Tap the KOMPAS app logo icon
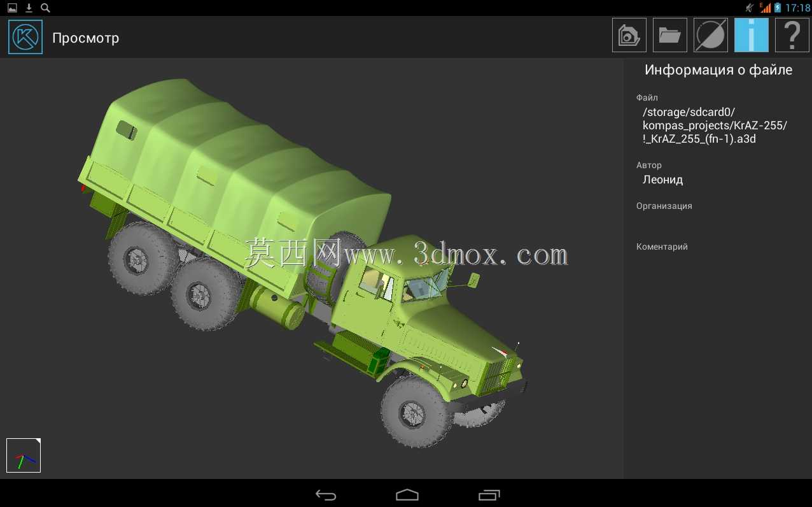The width and height of the screenshot is (812, 507). pyautogui.click(x=25, y=37)
